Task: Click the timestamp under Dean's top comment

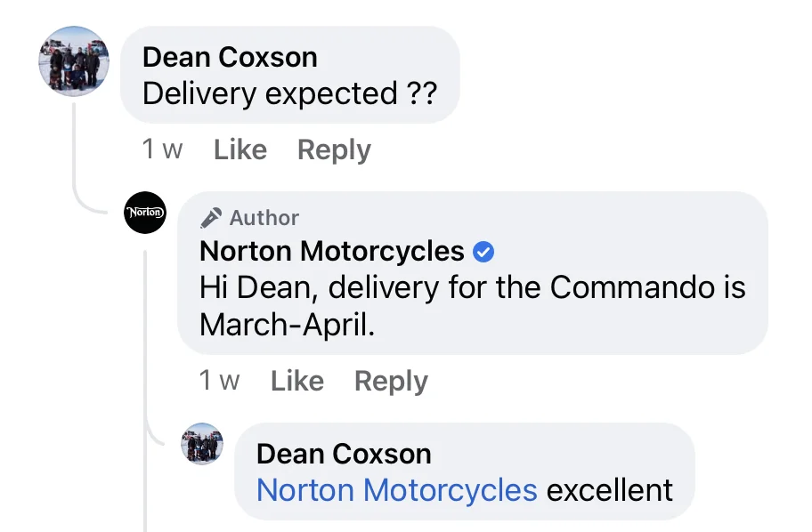Action: (162, 149)
